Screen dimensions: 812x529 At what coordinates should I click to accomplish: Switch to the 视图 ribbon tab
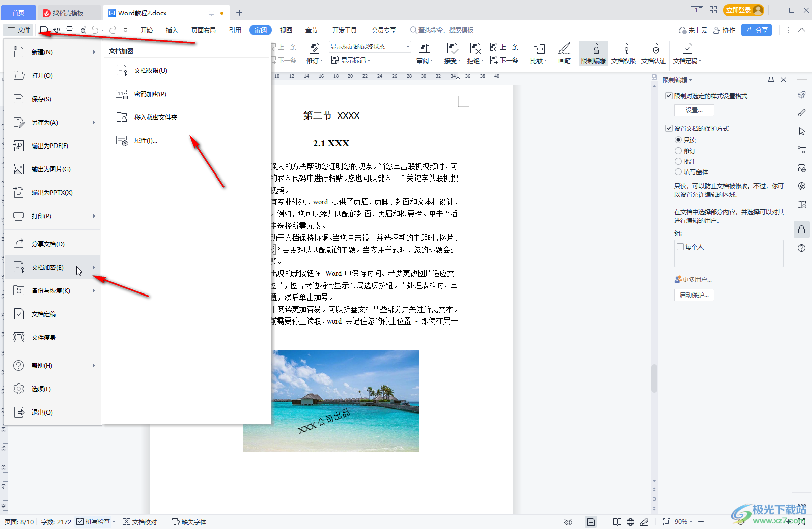click(x=286, y=30)
